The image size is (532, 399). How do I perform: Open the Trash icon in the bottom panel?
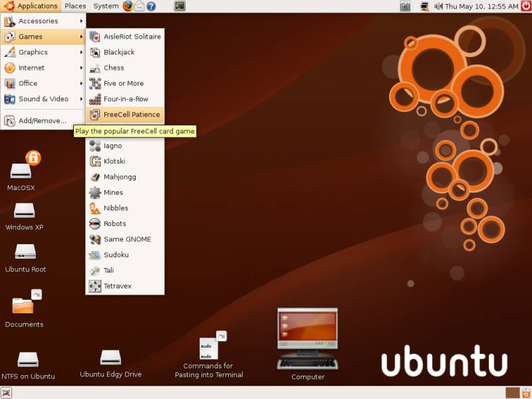point(526,393)
